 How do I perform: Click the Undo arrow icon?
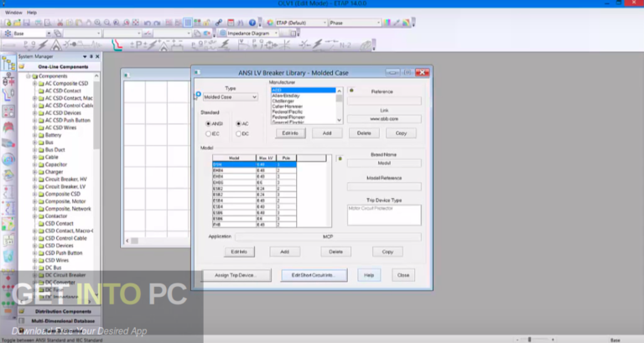(x=148, y=23)
